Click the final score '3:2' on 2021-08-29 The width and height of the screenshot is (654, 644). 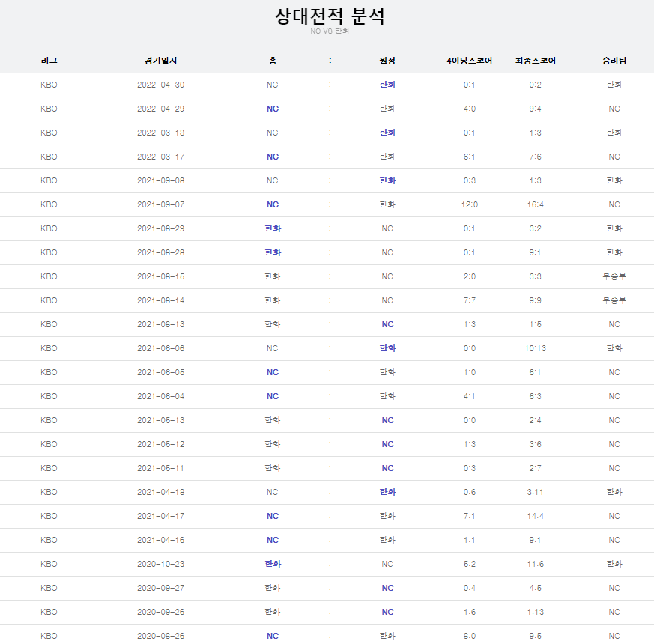pyautogui.click(x=535, y=229)
